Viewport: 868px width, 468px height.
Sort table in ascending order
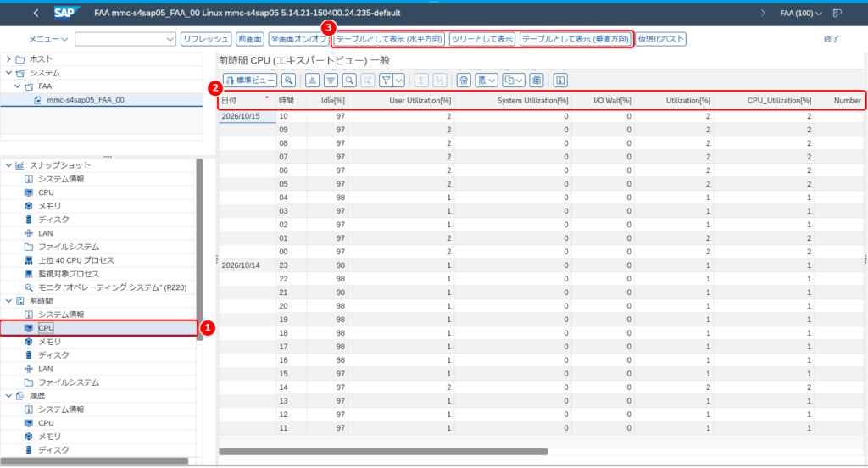tap(312, 81)
